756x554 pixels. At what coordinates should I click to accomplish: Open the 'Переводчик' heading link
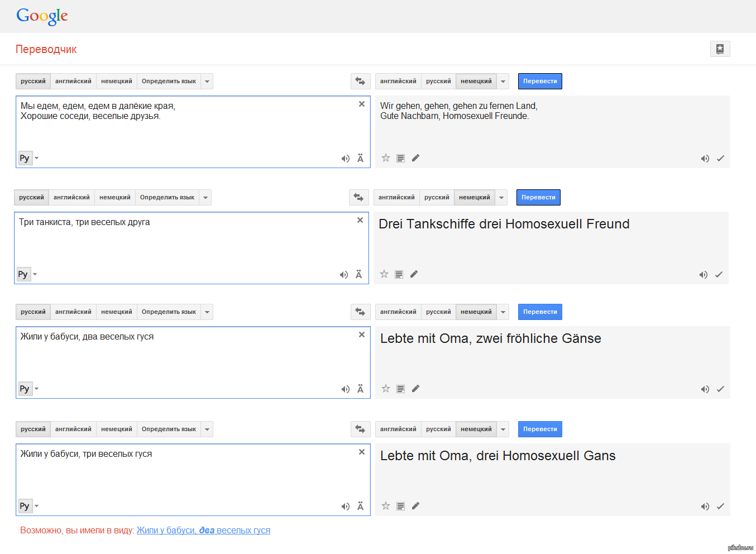[x=46, y=50]
